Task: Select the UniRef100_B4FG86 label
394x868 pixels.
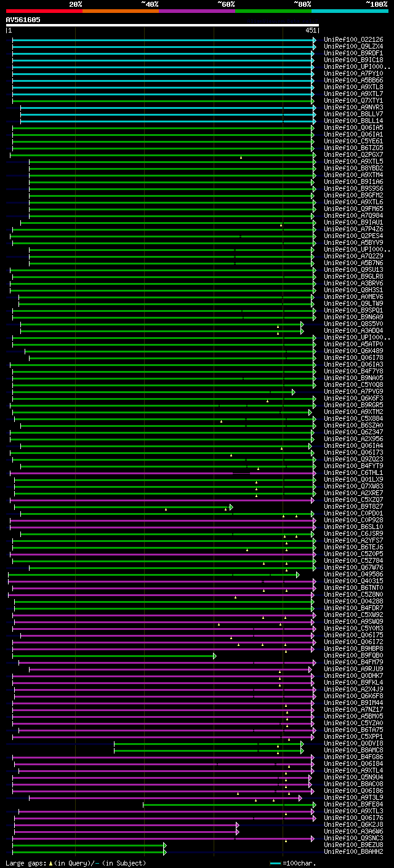Action: click(353, 757)
